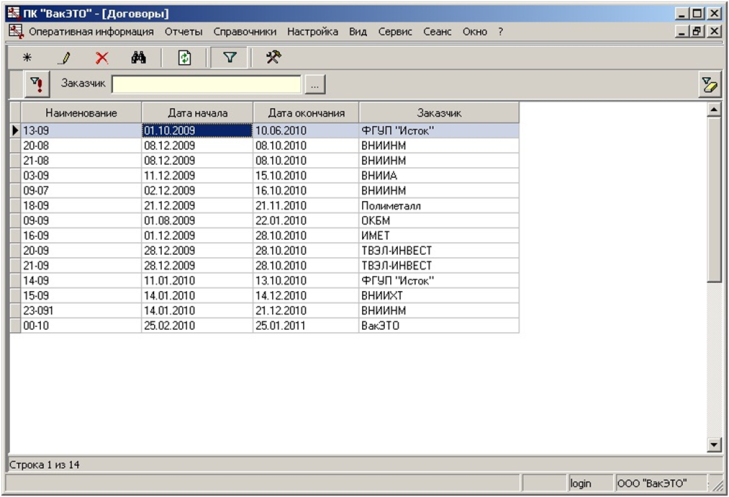Click the new record asterisk icon
This screenshot has height=497, width=729.
27,58
